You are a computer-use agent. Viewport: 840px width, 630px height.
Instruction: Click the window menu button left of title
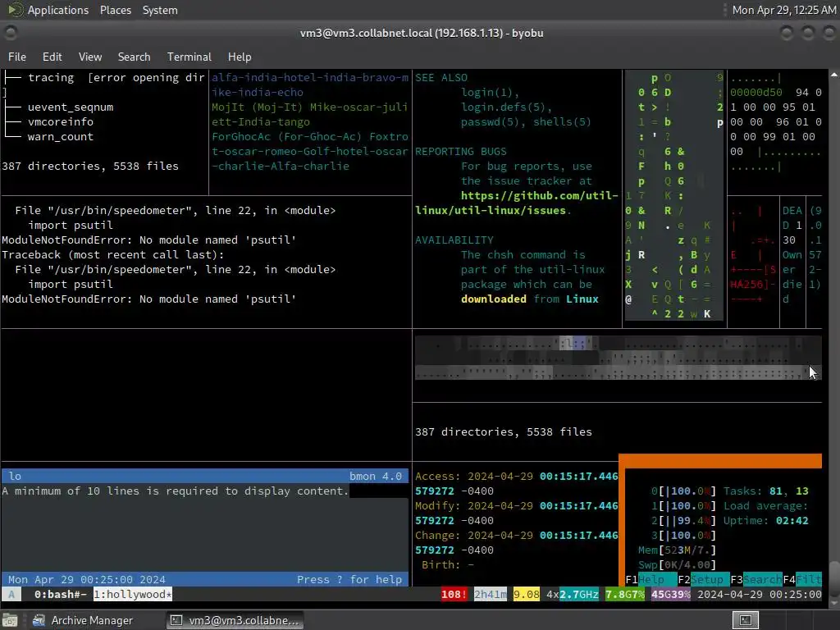[x=10, y=33]
